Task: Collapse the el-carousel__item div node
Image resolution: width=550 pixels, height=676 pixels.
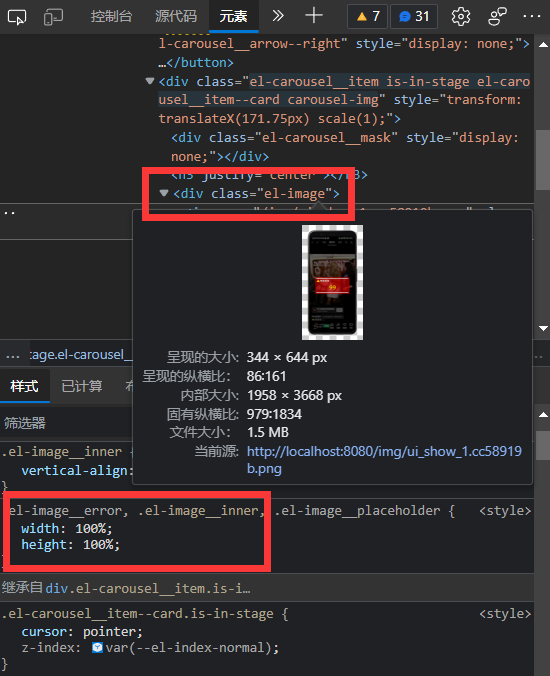Action: coord(150,81)
